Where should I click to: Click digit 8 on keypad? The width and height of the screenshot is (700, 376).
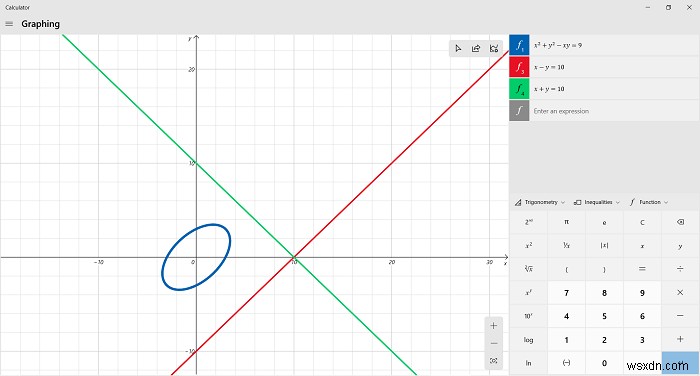pyautogui.click(x=604, y=292)
